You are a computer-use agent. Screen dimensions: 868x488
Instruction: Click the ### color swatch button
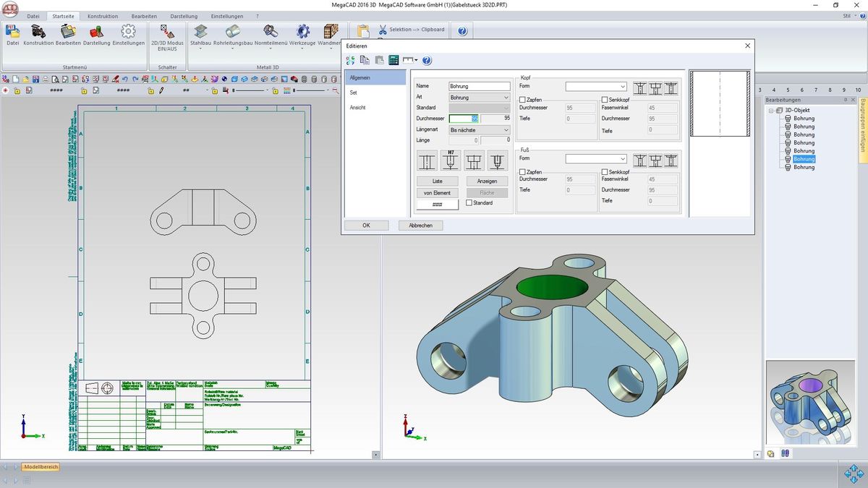point(437,205)
